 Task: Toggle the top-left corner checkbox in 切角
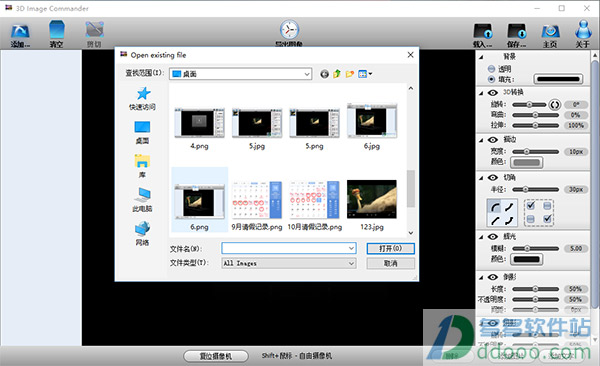point(531,206)
